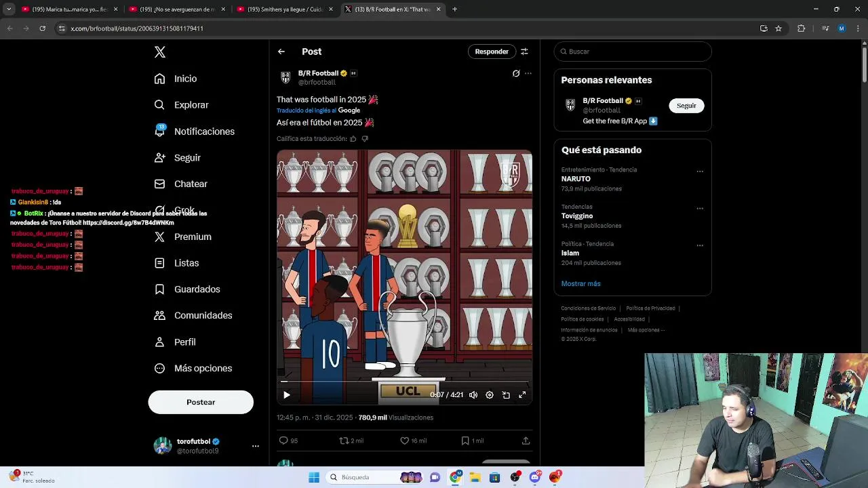Image resolution: width=868 pixels, height=488 pixels.
Task: Go back with the Post arrow
Action: coord(281,52)
